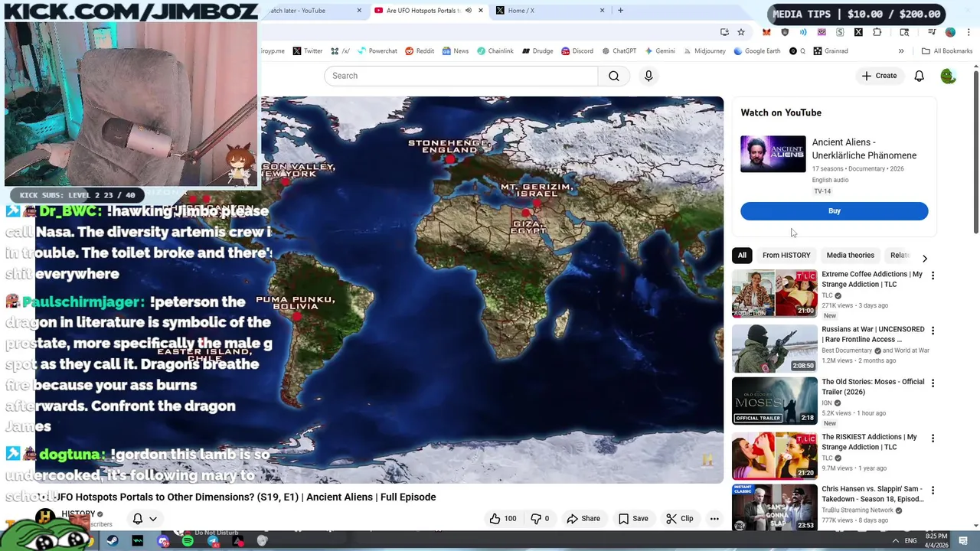Image resolution: width=980 pixels, height=551 pixels.
Task: Like the video with thumbs-up icon
Action: [502, 518]
